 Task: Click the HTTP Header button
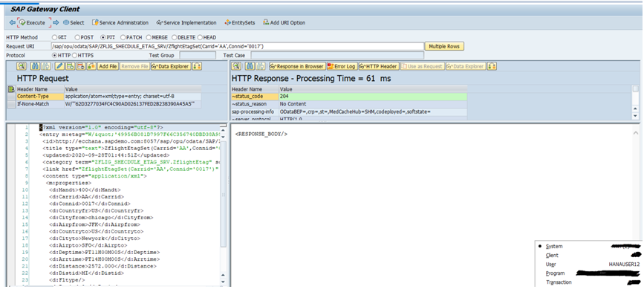point(379,66)
